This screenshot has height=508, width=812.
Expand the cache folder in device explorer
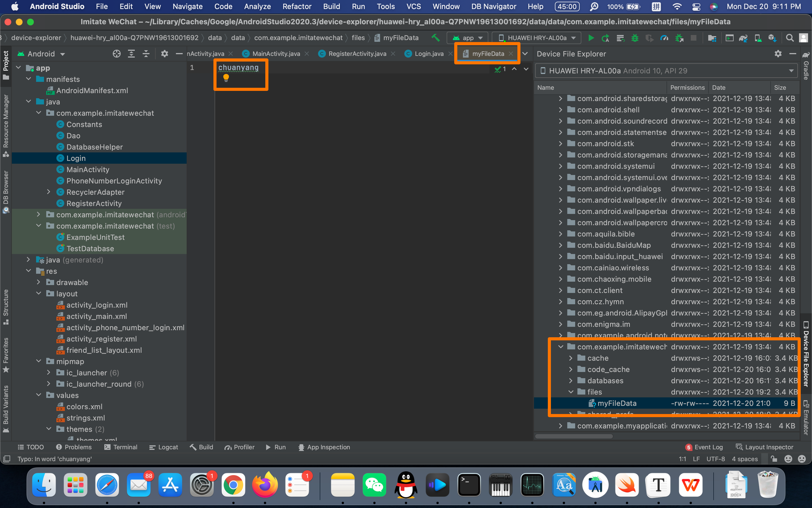tap(571, 358)
